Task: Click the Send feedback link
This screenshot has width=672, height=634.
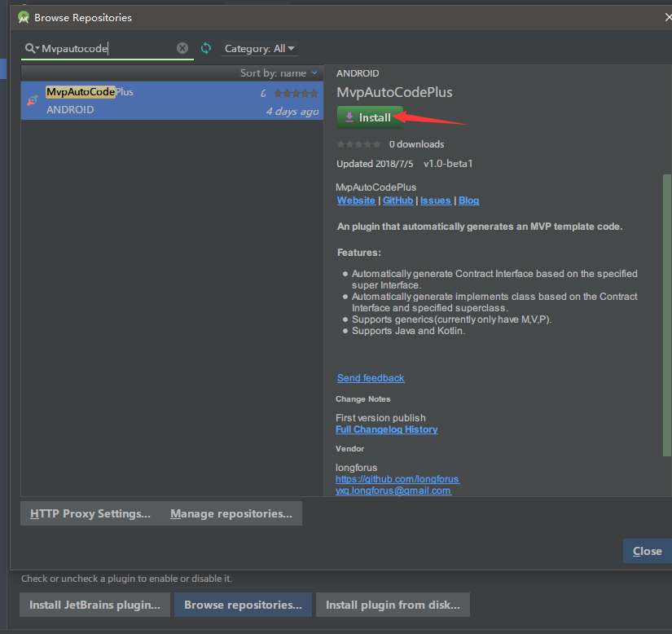Action: click(x=371, y=377)
